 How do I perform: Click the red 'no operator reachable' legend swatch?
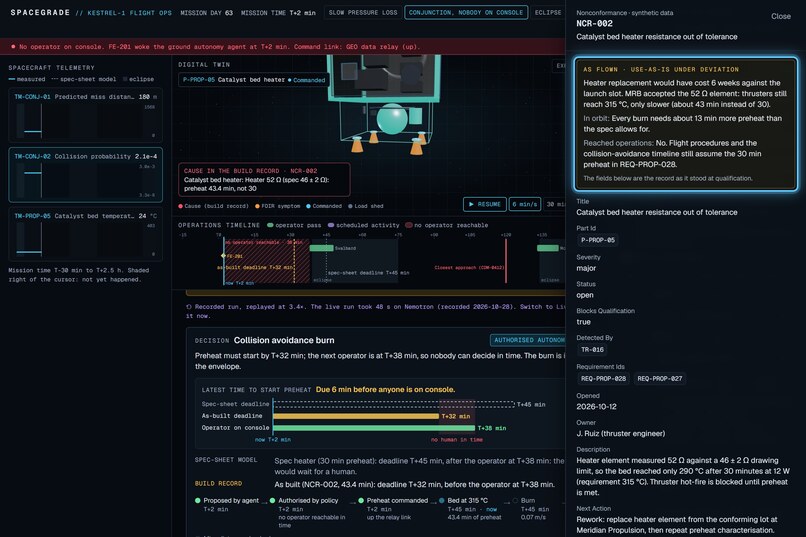(409, 225)
